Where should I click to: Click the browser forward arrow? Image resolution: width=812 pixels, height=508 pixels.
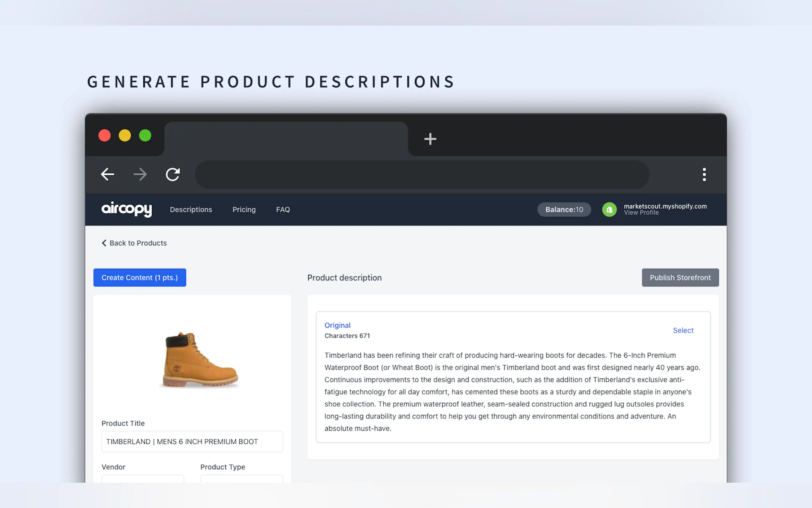click(140, 174)
